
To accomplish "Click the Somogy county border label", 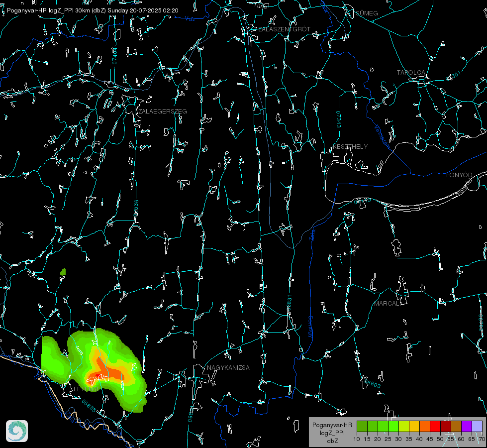I will click(310, 328).
